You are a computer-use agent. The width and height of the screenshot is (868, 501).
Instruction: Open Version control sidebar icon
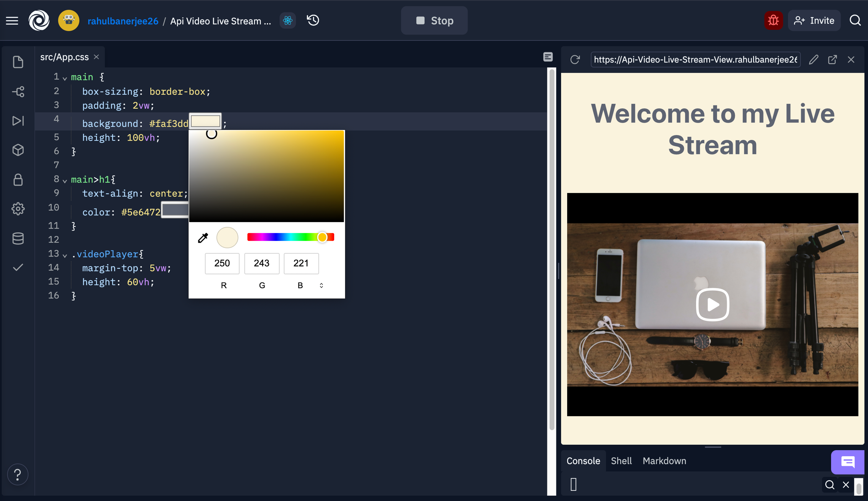pos(18,92)
